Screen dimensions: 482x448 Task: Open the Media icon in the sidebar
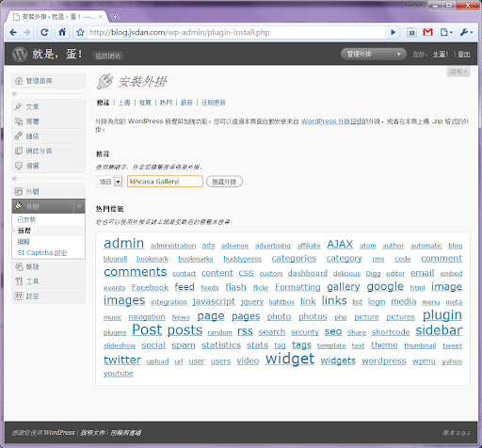[x=19, y=121]
